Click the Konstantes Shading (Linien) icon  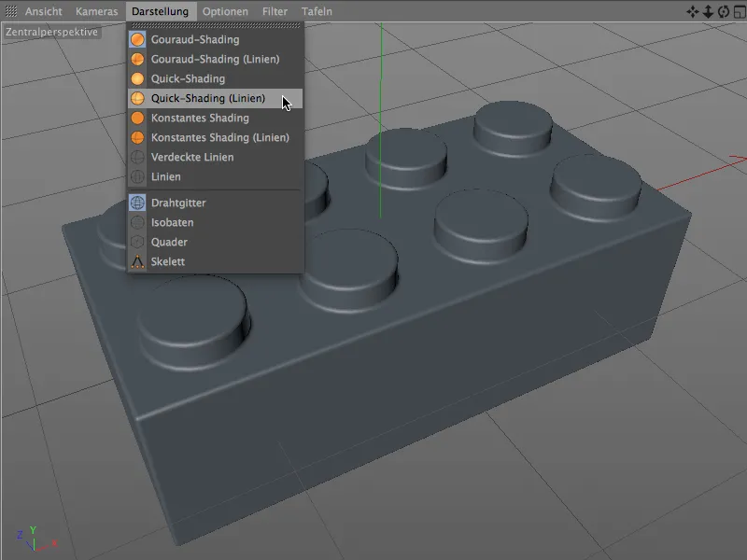coord(137,137)
